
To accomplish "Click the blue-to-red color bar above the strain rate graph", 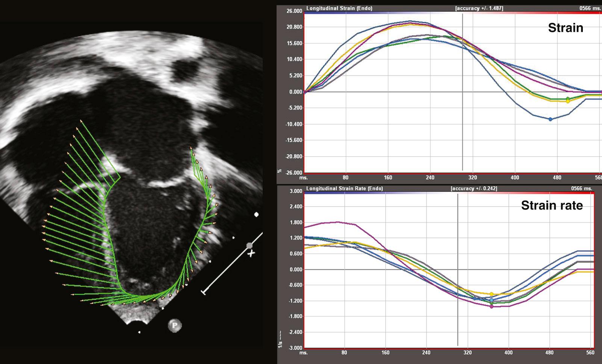I will click(449, 192).
